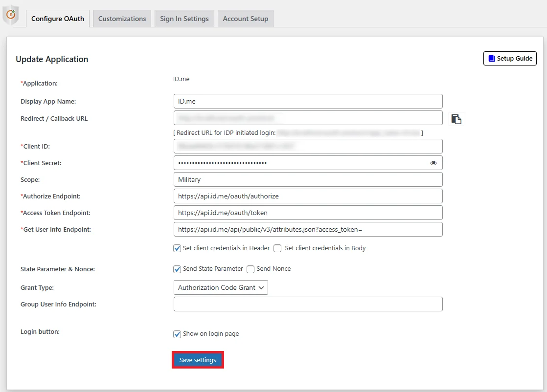
Task: Focus the empty Group User Info Endpoint field
Action: (x=308, y=304)
